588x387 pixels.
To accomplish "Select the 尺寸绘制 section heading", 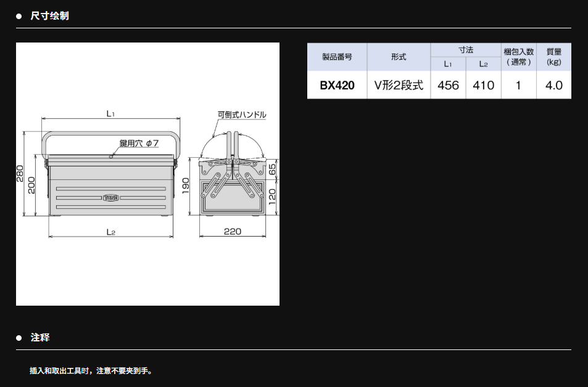I will pos(49,16).
